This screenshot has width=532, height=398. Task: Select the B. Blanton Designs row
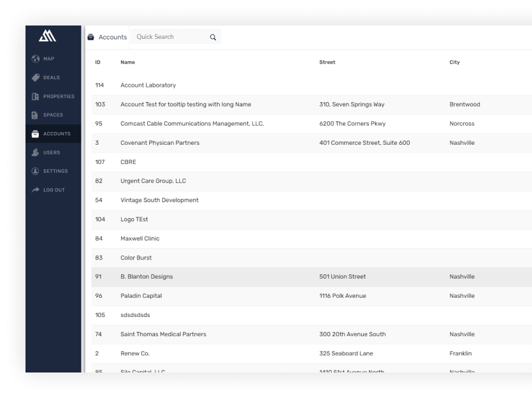[x=147, y=277]
